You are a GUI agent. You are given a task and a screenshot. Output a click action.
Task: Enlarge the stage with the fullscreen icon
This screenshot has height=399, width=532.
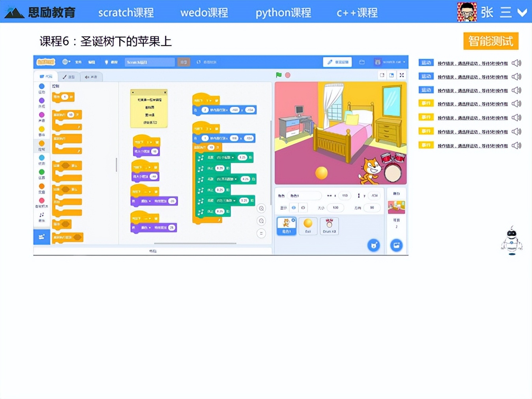[401, 75]
